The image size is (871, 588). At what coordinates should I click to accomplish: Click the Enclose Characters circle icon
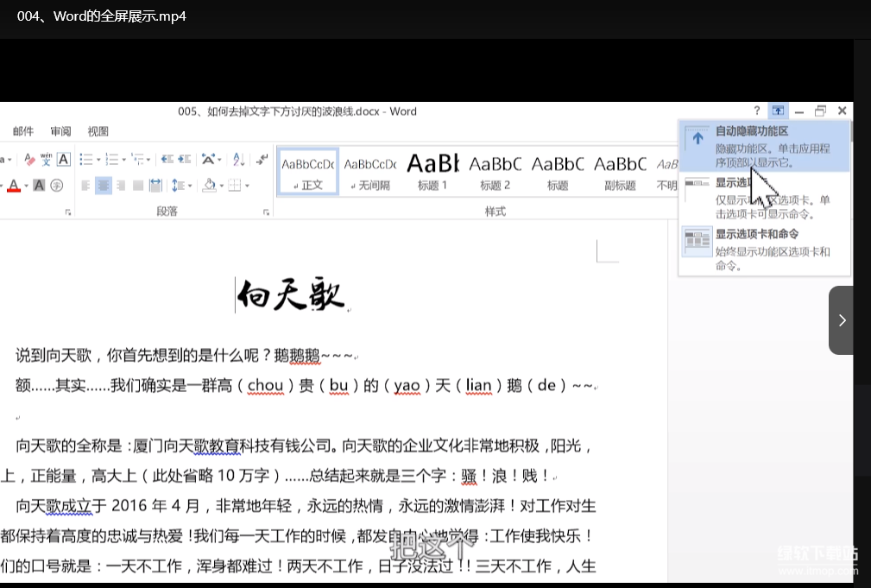[57, 186]
